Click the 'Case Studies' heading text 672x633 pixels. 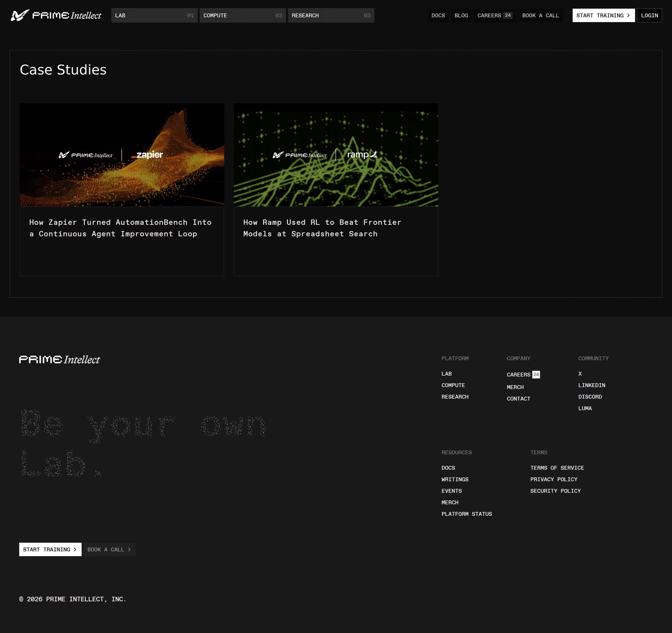coord(63,70)
